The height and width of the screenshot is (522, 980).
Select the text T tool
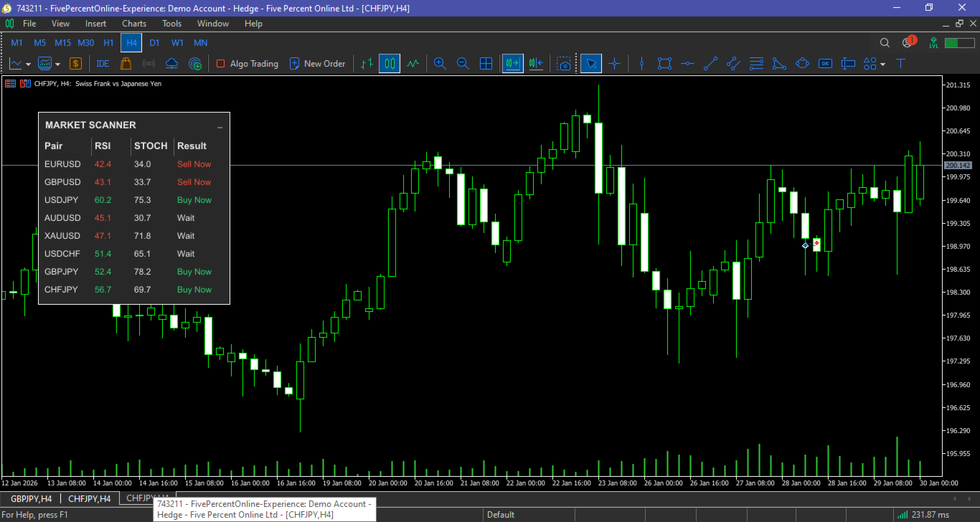tap(901, 64)
